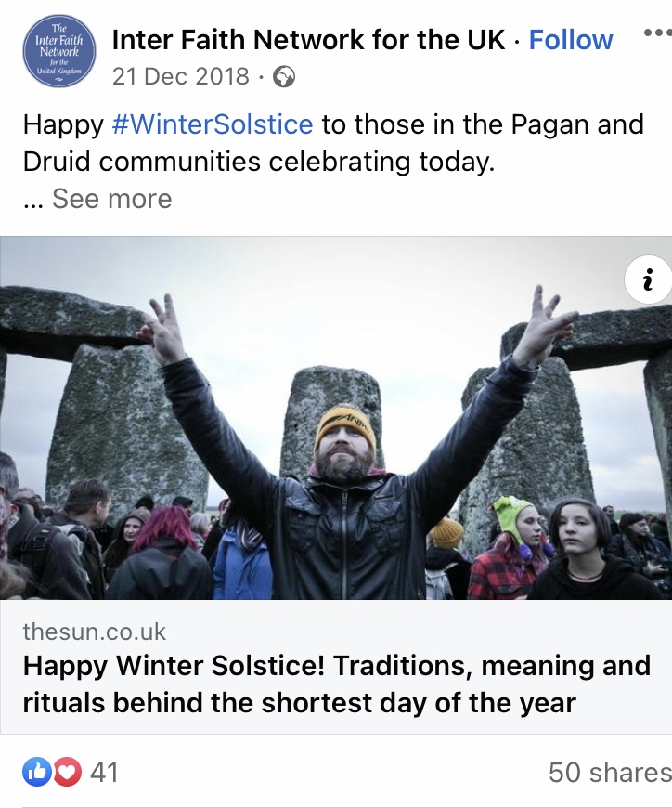The image size is (672, 808).
Task: Follow Inter Faith Network for the UK
Action: coord(571,40)
